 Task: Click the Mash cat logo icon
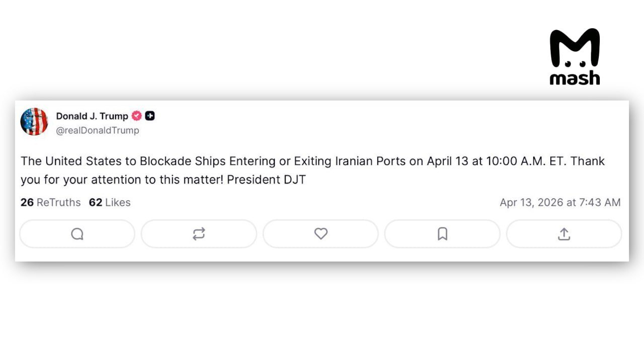click(575, 48)
